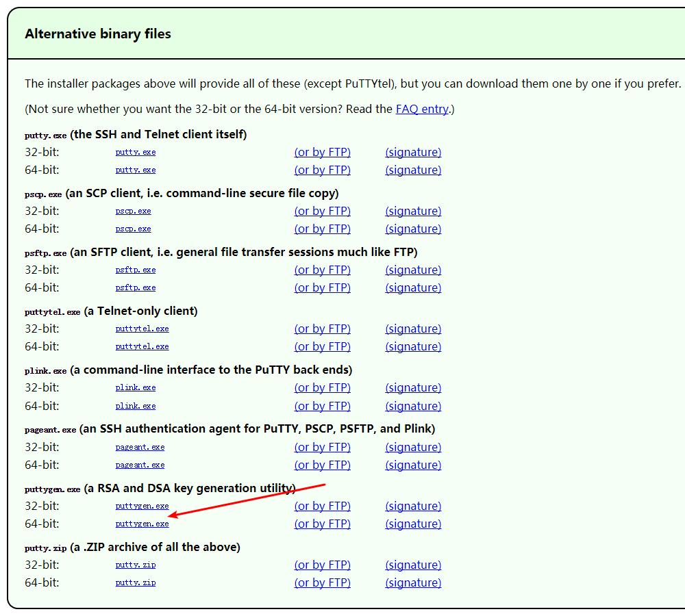Get 64-bit putty.zip by FTP
The image size is (685, 616).
[323, 583]
